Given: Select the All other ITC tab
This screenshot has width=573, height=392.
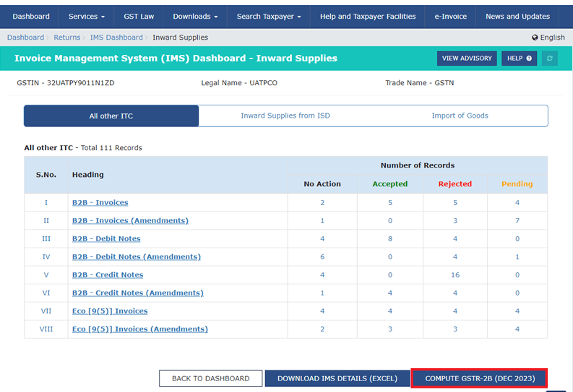Looking at the screenshot, I should 111,116.
